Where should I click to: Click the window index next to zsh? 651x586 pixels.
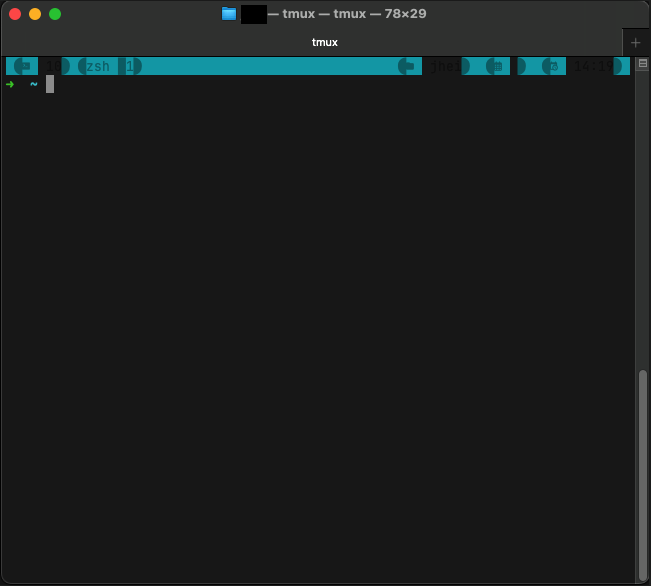pos(131,66)
